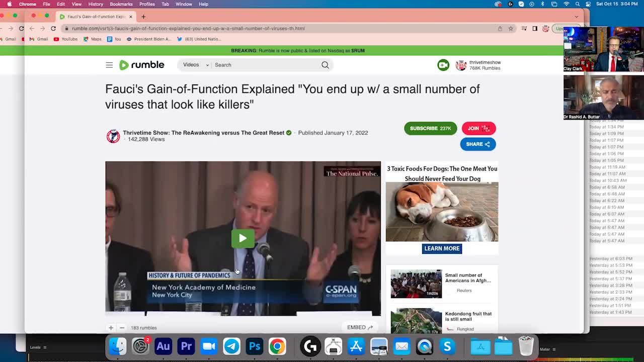Viewport: 644px width, 362px height.
Task: Select the Fauci's Gain-of-Function browser tab
Action: [x=97, y=17]
